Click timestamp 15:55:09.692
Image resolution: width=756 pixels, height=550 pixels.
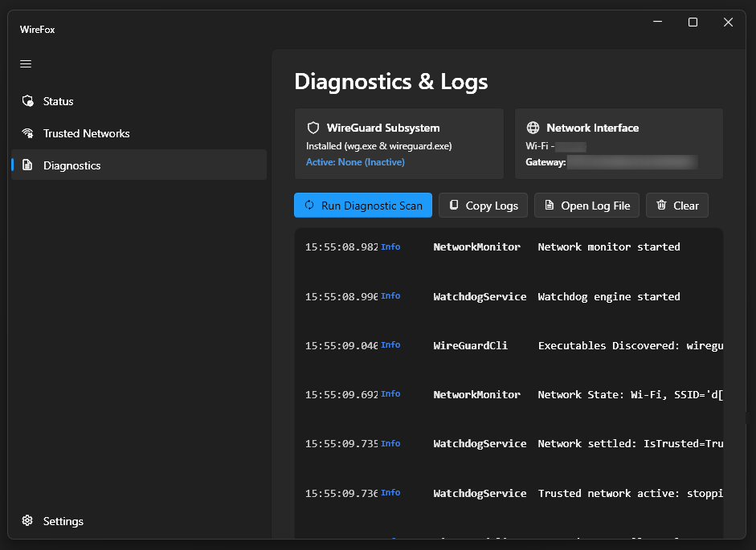click(x=341, y=395)
